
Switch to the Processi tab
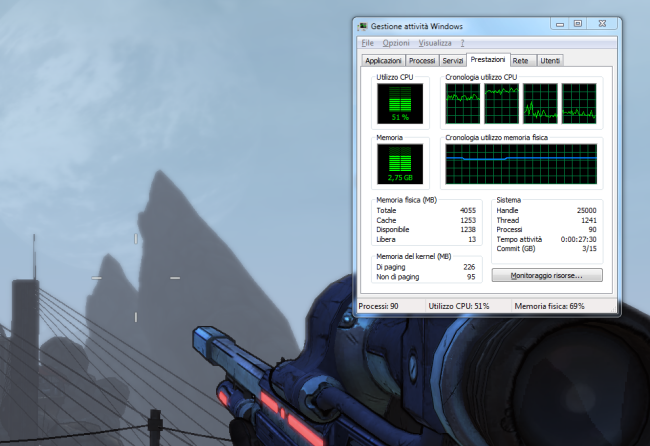[421, 61]
